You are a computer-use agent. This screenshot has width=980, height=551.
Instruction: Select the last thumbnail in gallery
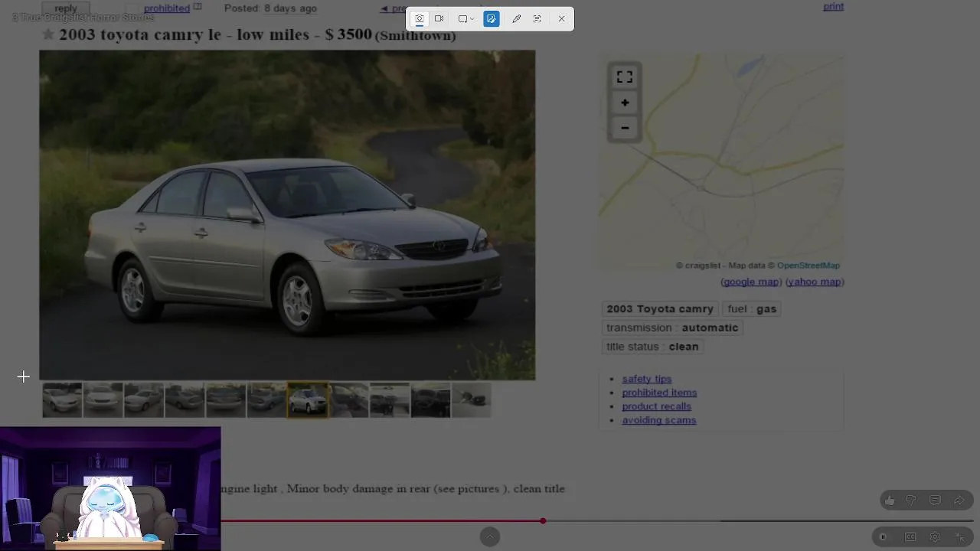pos(472,400)
